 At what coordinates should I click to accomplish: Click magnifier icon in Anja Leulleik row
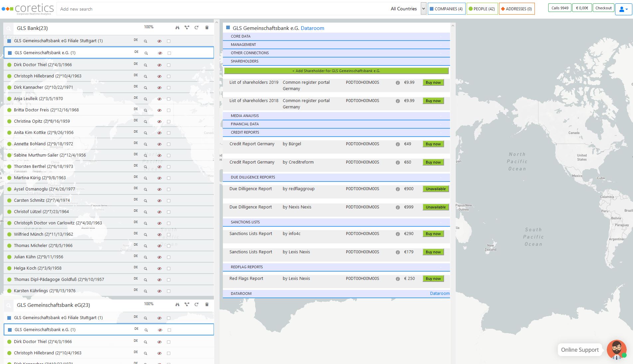click(x=145, y=99)
